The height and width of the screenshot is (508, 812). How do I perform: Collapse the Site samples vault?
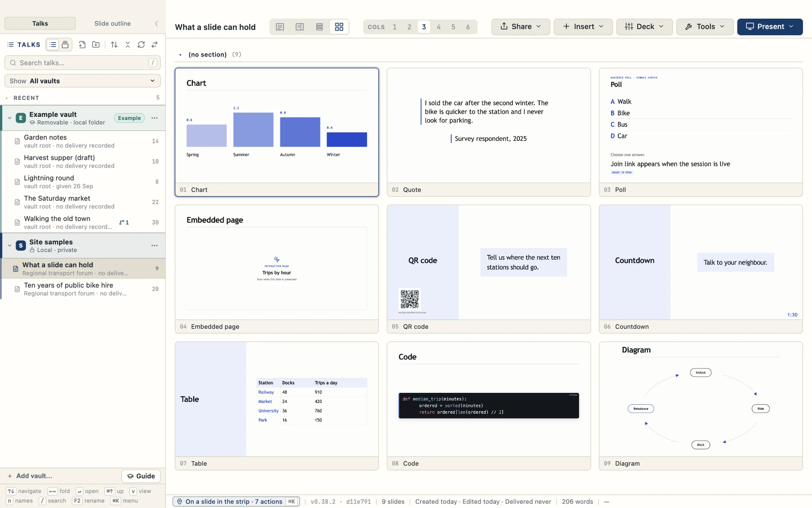pyautogui.click(x=9, y=246)
